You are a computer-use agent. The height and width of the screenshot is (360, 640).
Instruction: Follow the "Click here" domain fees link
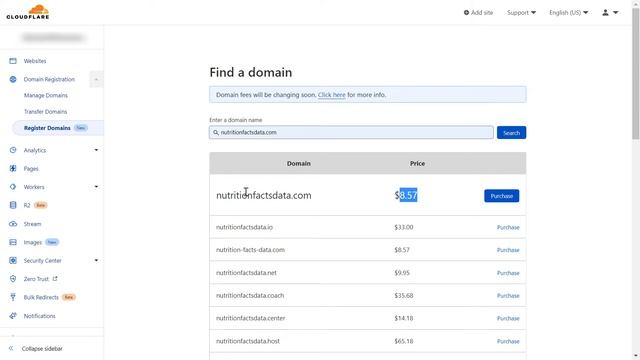click(x=331, y=95)
